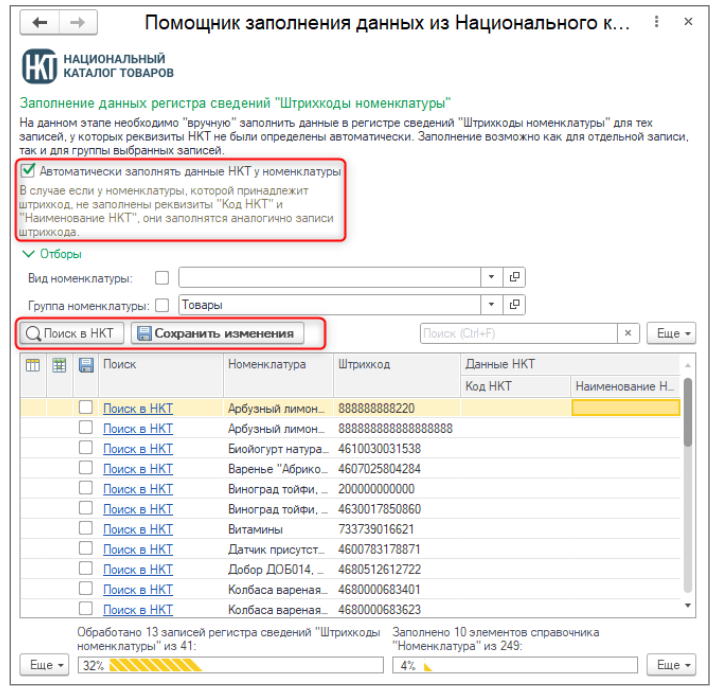Click the Сохранить изменения button
Image resolution: width=722 pixels, height=691 pixels.
coord(215,333)
